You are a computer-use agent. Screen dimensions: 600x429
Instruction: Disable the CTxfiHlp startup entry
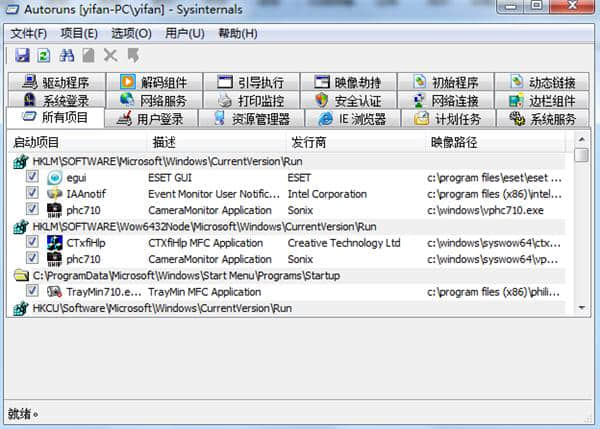point(32,242)
